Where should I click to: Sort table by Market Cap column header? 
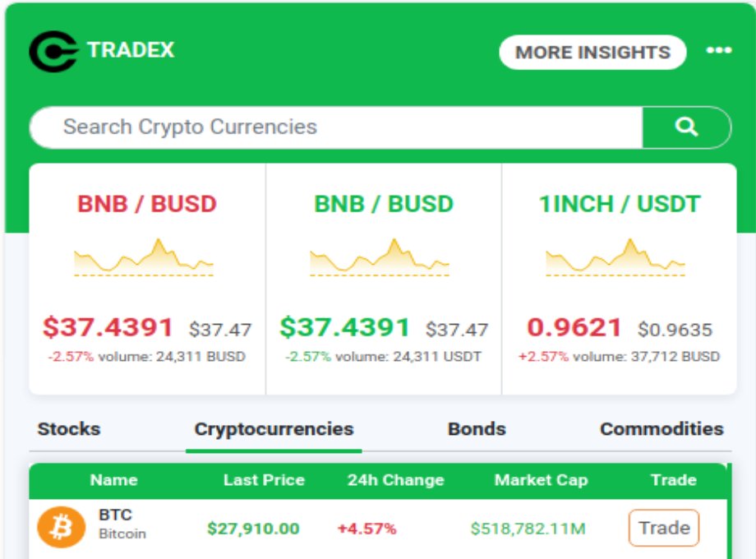click(541, 480)
